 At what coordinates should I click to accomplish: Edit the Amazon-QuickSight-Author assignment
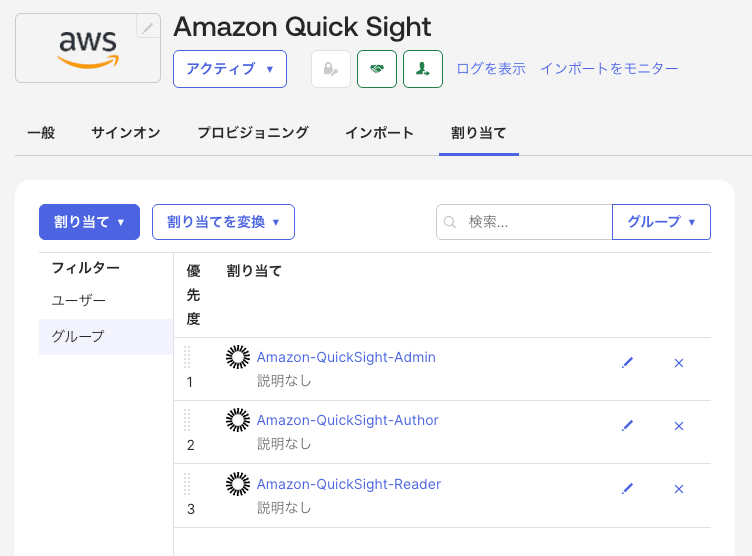pyautogui.click(x=628, y=425)
